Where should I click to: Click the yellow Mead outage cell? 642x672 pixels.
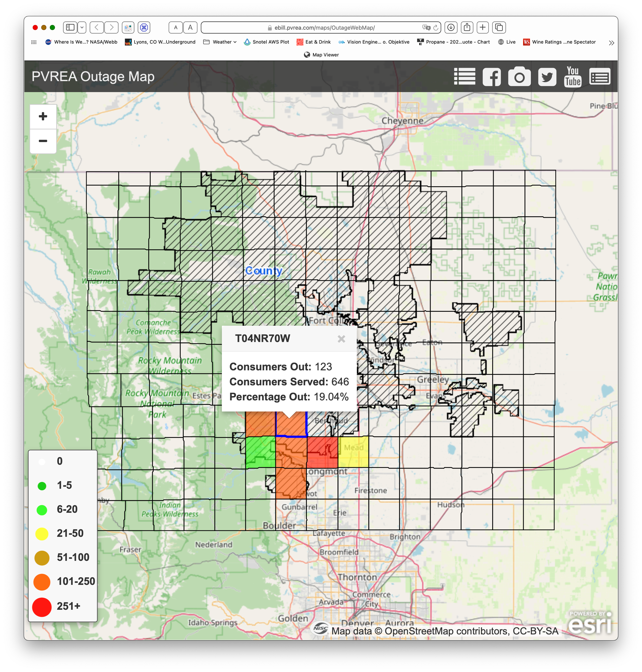[353, 452]
